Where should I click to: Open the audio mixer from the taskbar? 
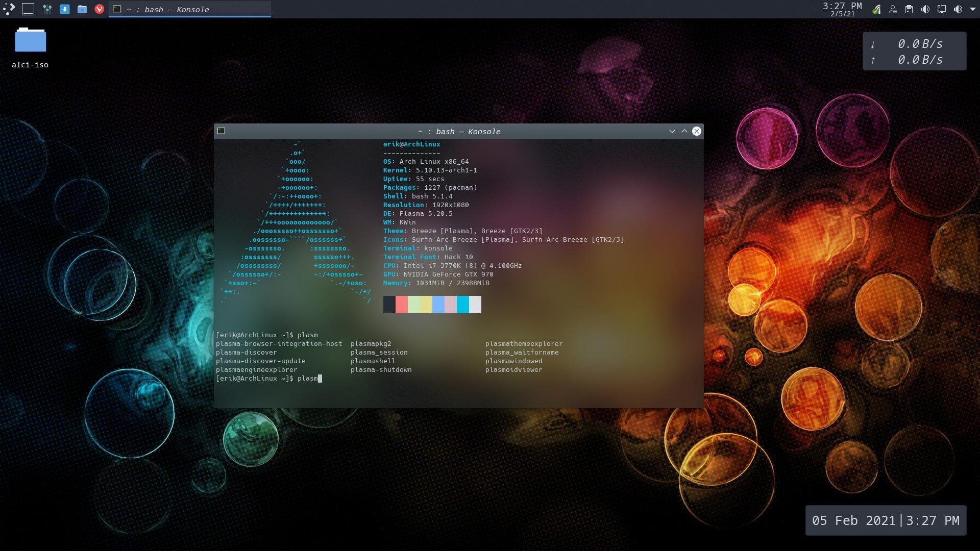925,9
